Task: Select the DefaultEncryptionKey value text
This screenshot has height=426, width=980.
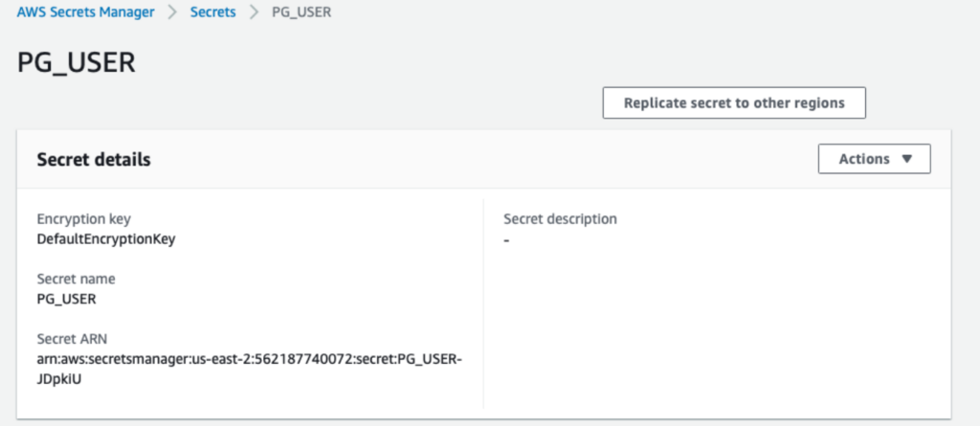Action: (106, 239)
